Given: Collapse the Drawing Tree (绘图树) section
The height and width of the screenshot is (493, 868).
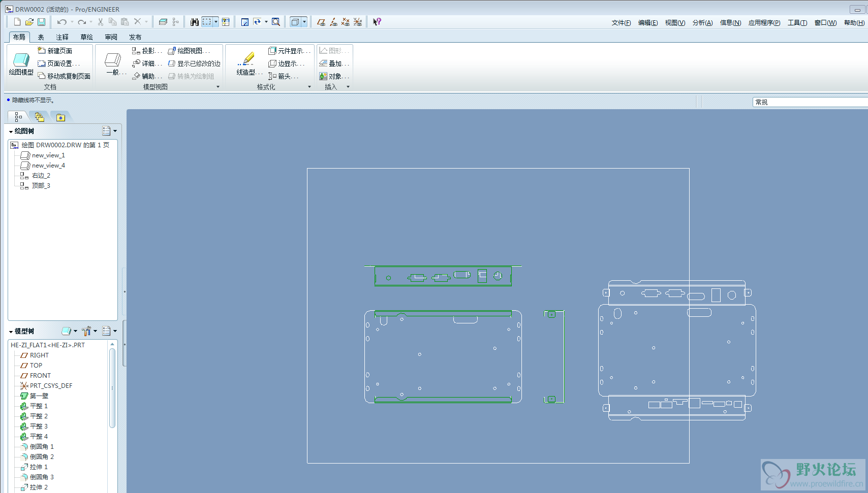Looking at the screenshot, I should tap(11, 132).
